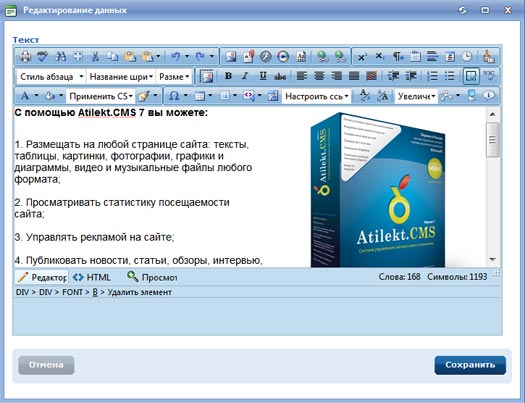Switch to the HTML tab
Viewport: 525px width, 403px height.
(x=92, y=277)
